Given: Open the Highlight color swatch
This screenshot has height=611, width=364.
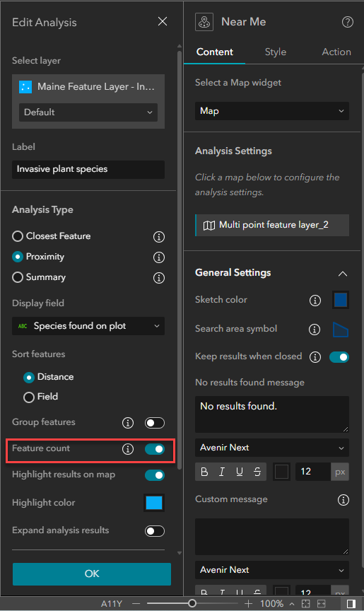Looking at the screenshot, I should (x=154, y=503).
